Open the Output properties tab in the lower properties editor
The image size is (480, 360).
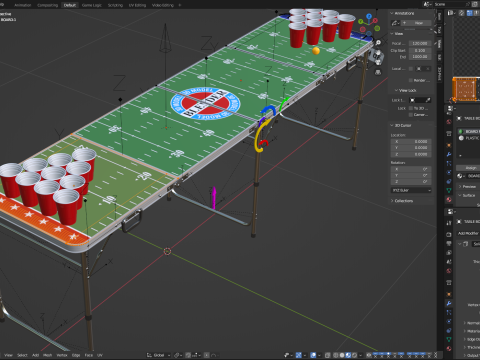click(449, 243)
